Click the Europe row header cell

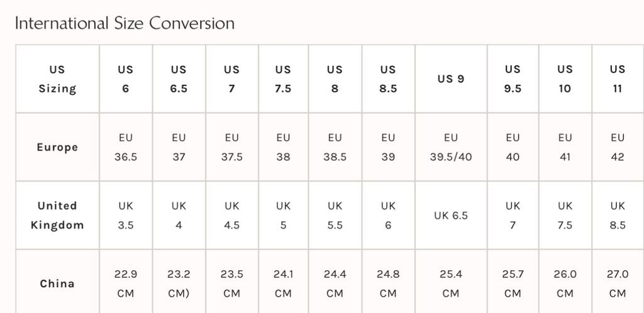[57, 148]
